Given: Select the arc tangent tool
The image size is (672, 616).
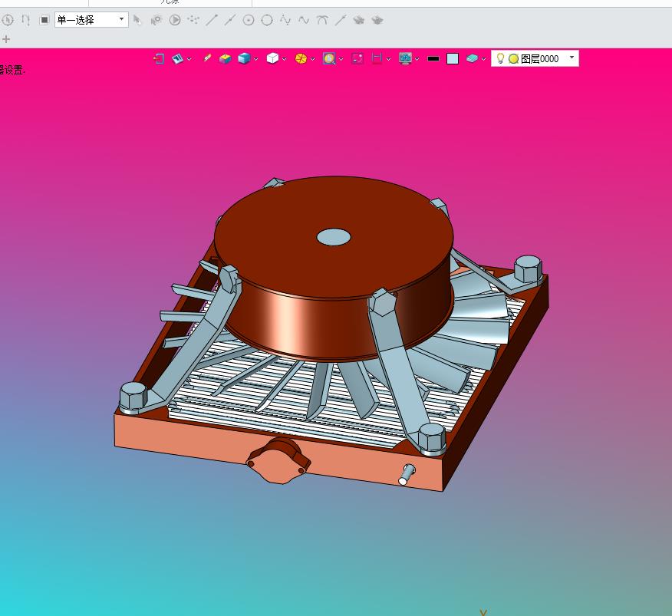Looking at the screenshot, I should coord(322,20).
